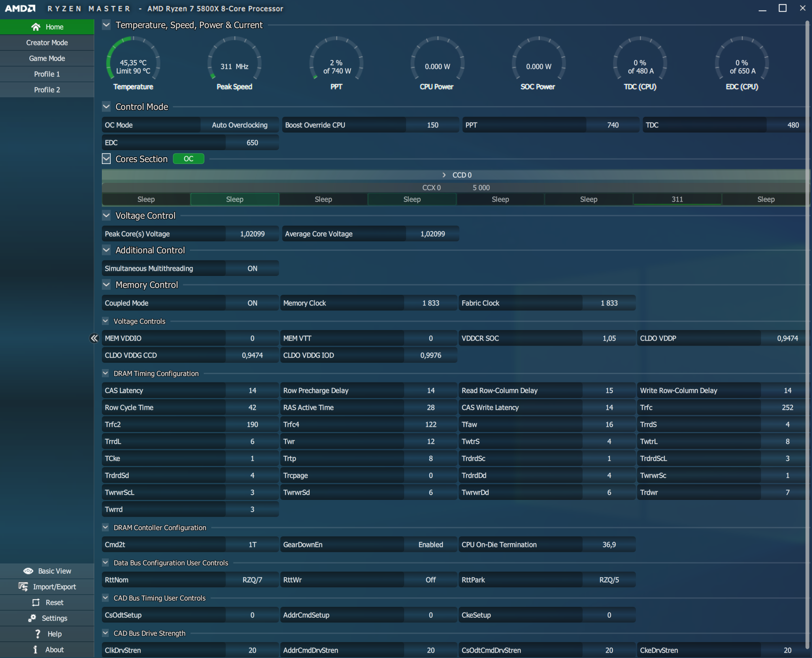Collapse DRAM Timing Configuration section

[x=106, y=373]
